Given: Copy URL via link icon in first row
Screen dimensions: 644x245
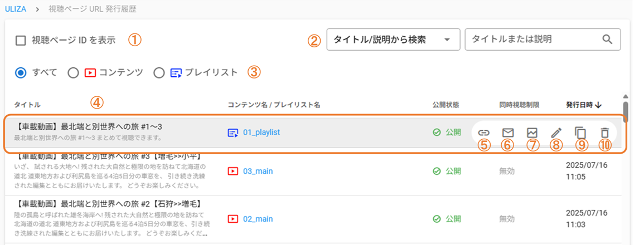Looking at the screenshot, I should point(484,133).
